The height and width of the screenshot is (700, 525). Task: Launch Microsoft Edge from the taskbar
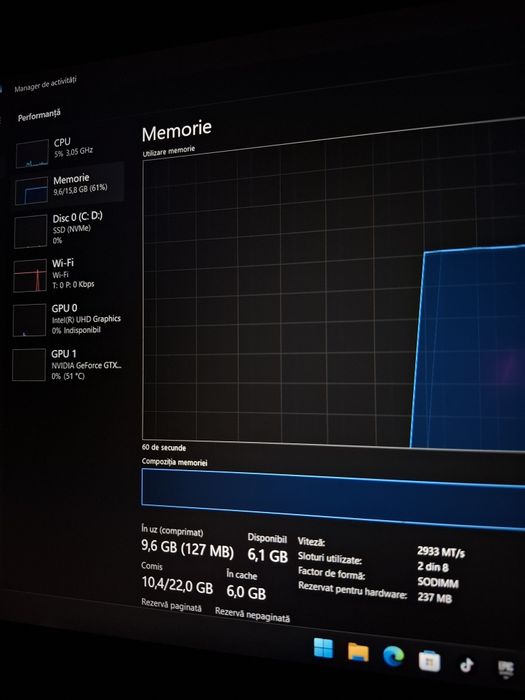pyautogui.click(x=394, y=656)
